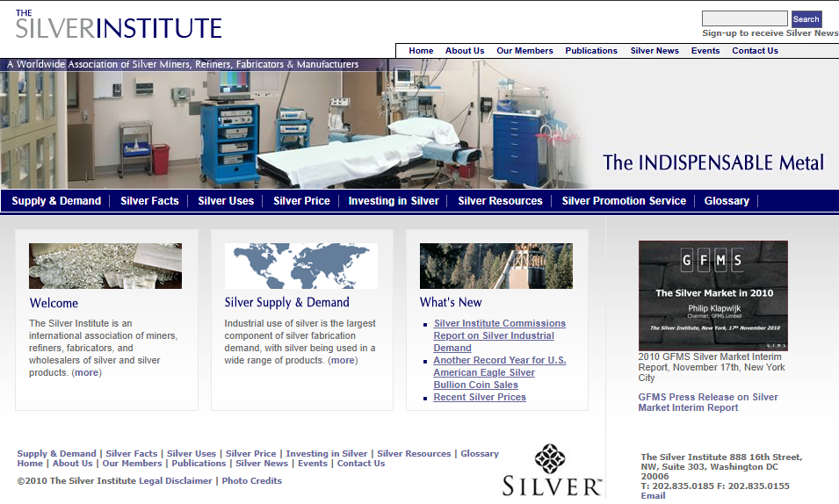Click the Search button
The width and height of the screenshot is (839, 504).
tap(806, 18)
